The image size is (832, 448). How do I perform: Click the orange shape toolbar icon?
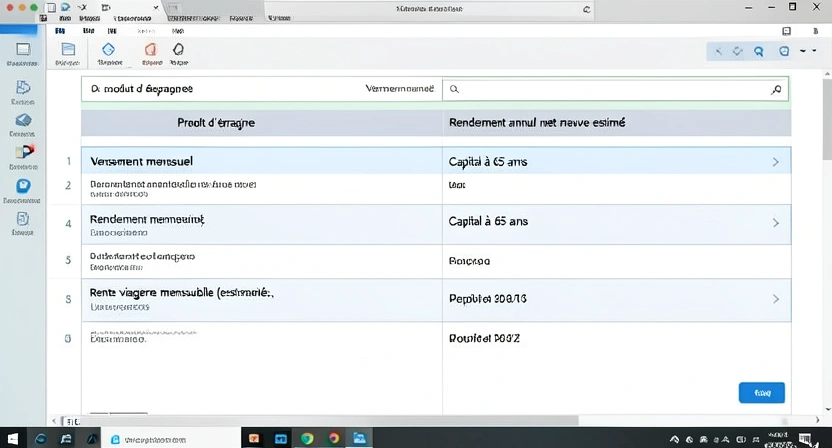(151, 49)
